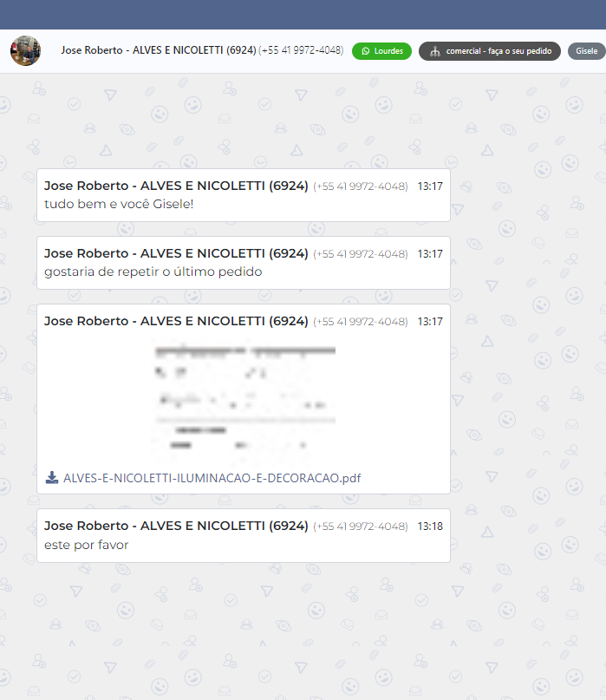Click the blue top header bar
This screenshot has height=700, width=606.
pyautogui.click(x=303, y=15)
